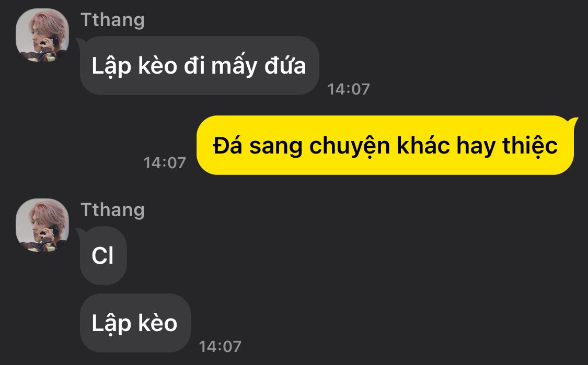The width and height of the screenshot is (588, 365).
Task: Click the Tthang sender name above the first message
Action: coord(112,20)
